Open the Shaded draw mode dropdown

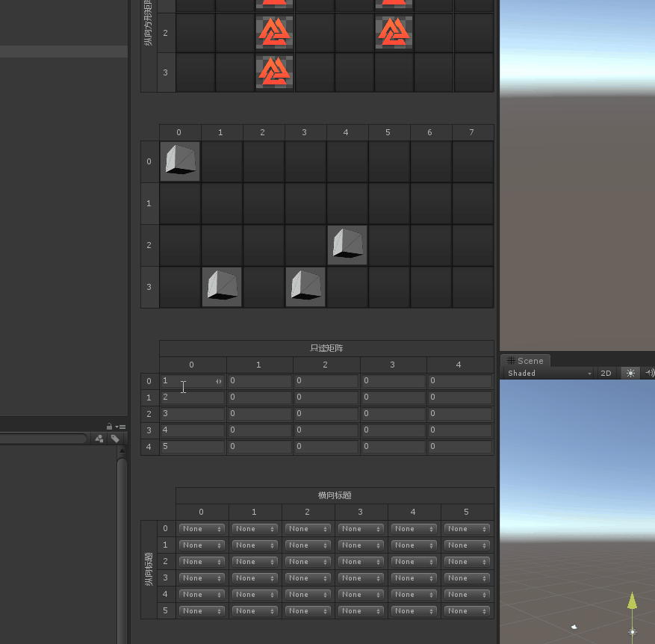[549, 373]
